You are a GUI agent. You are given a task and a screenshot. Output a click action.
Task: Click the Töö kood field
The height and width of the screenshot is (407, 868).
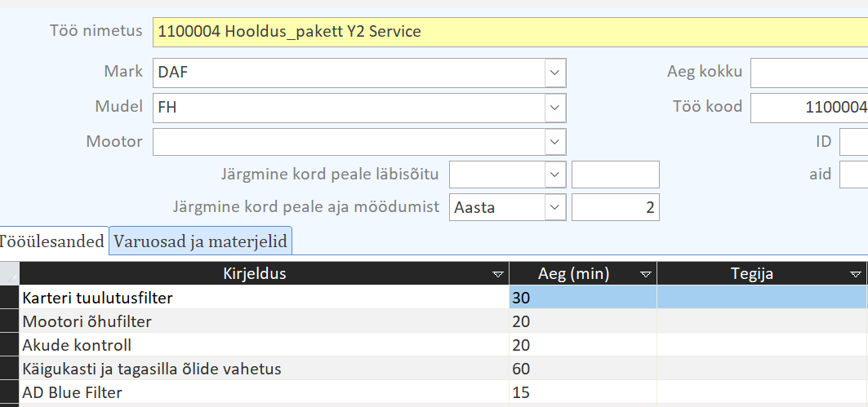coord(808,108)
